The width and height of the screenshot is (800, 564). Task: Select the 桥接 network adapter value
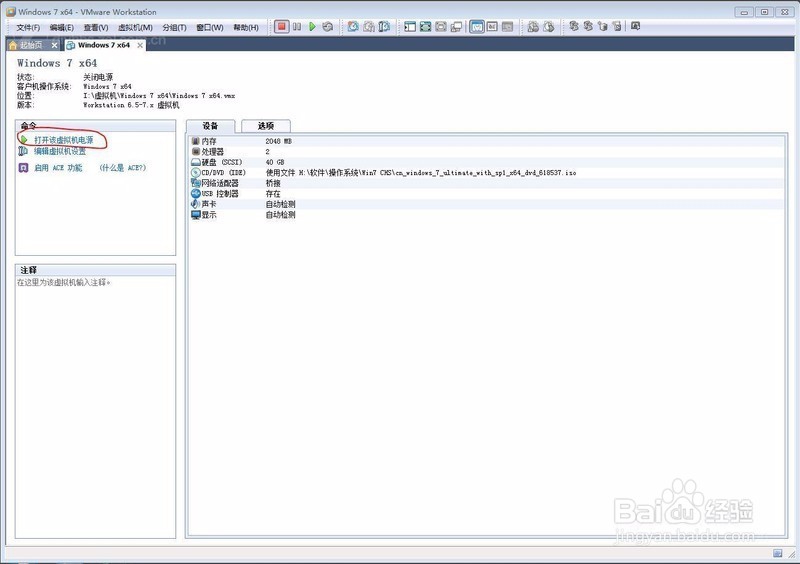tap(273, 183)
